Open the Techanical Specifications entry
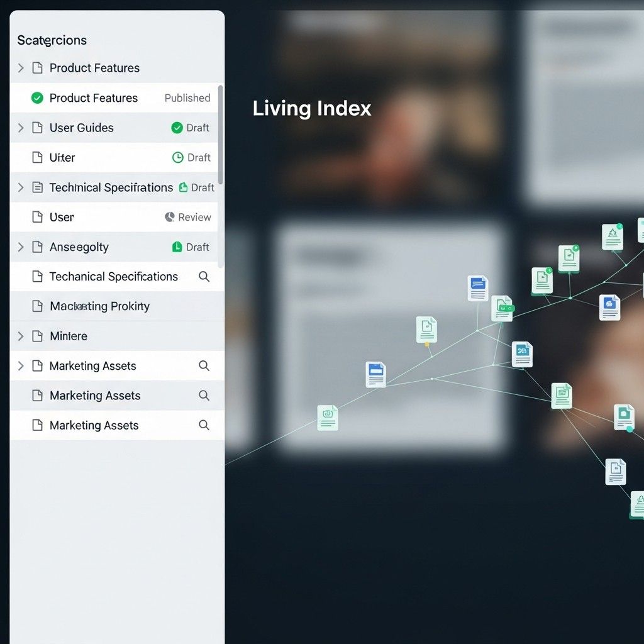Screen dimensions: 644x644 [x=113, y=277]
